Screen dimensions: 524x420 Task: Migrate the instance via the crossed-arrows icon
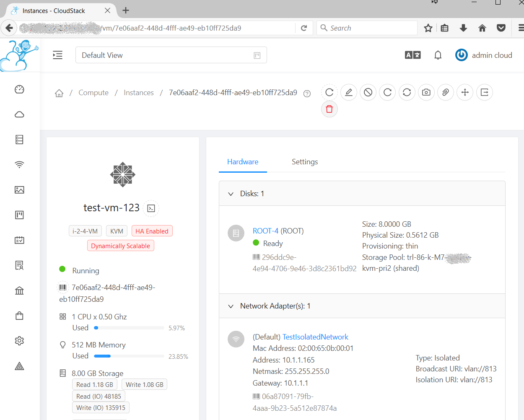465,92
